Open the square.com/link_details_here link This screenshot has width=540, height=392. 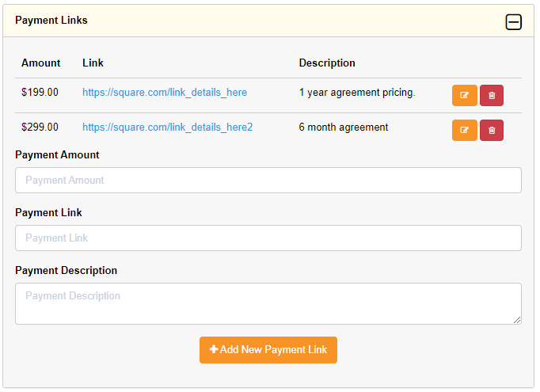[x=165, y=93]
